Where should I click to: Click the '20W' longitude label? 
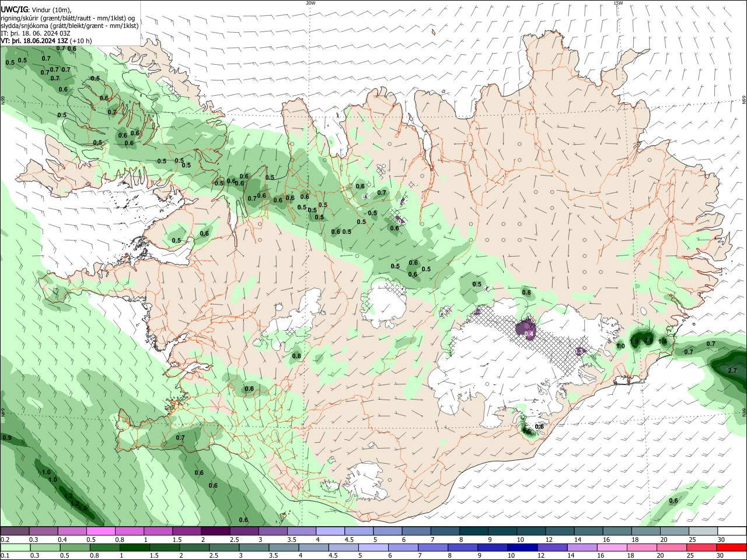[310, 3]
